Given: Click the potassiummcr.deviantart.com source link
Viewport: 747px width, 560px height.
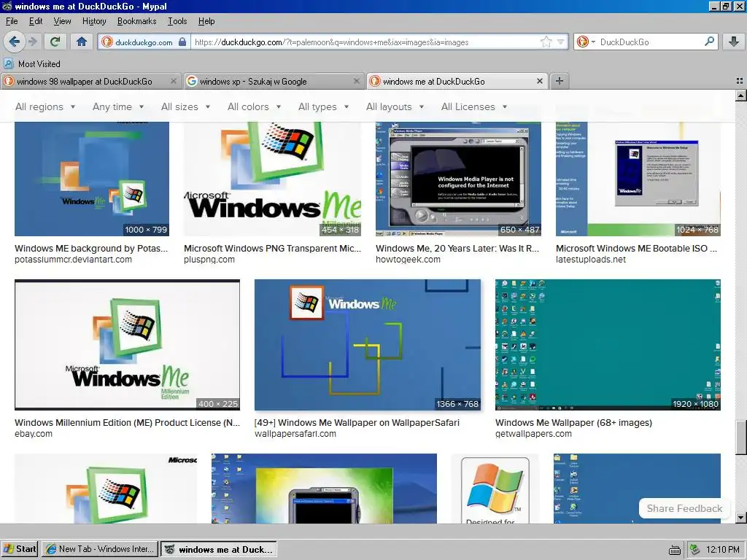Looking at the screenshot, I should 74,260.
